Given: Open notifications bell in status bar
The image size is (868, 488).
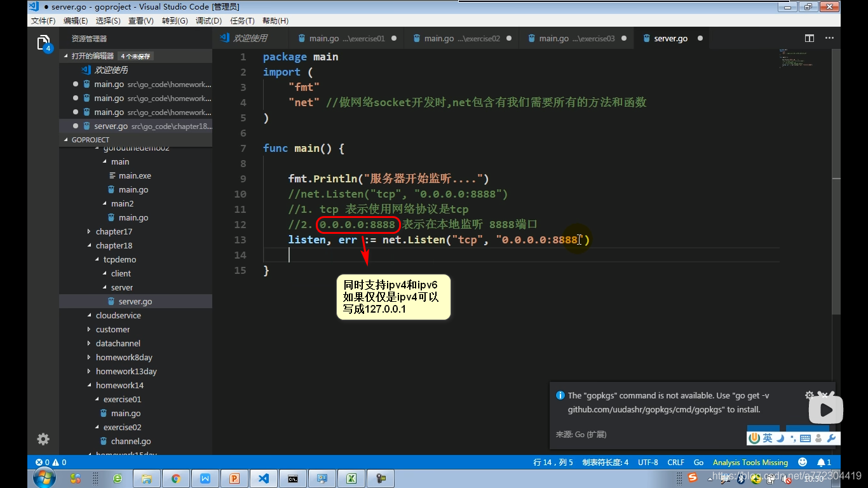Looking at the screenshot, I should pos(824,462).
